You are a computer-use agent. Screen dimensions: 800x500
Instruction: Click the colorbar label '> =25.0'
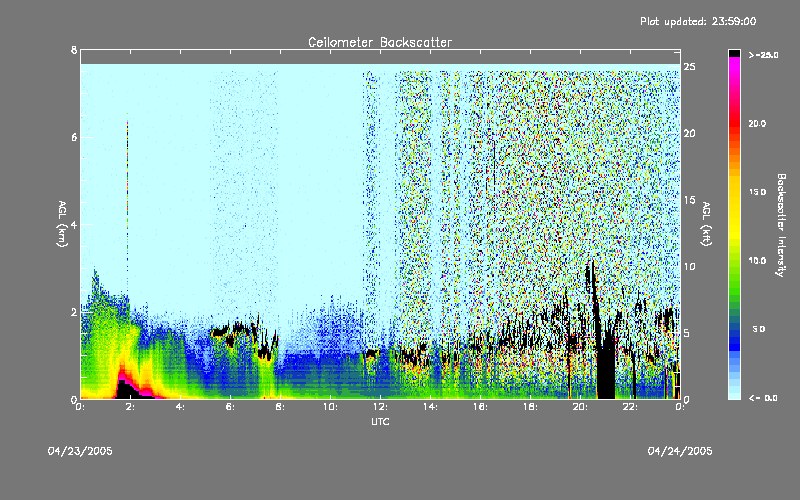pos(763,55)
